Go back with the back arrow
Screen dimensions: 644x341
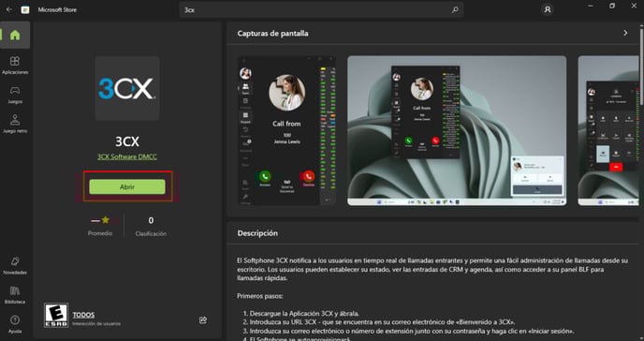pyautogui.click(x=9, y=9)
